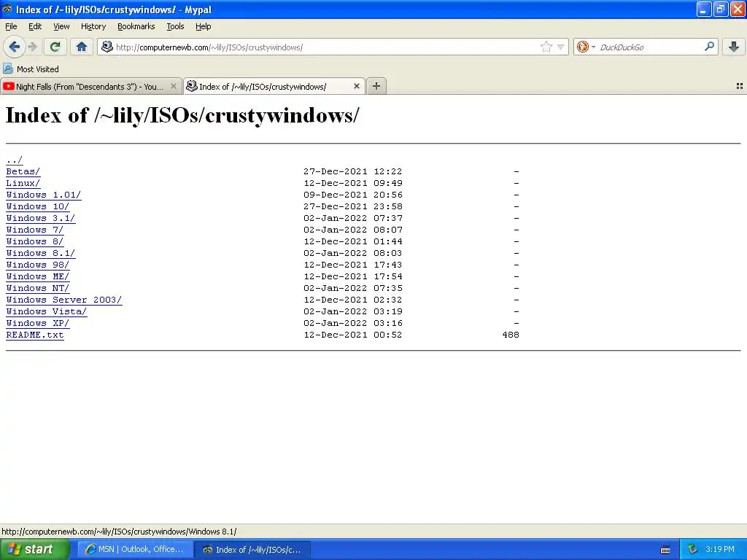Open the Most Visited bookmarks folder
Viewport: 747px width, 560px height.
pyautogui.click(x=31, y=69)
